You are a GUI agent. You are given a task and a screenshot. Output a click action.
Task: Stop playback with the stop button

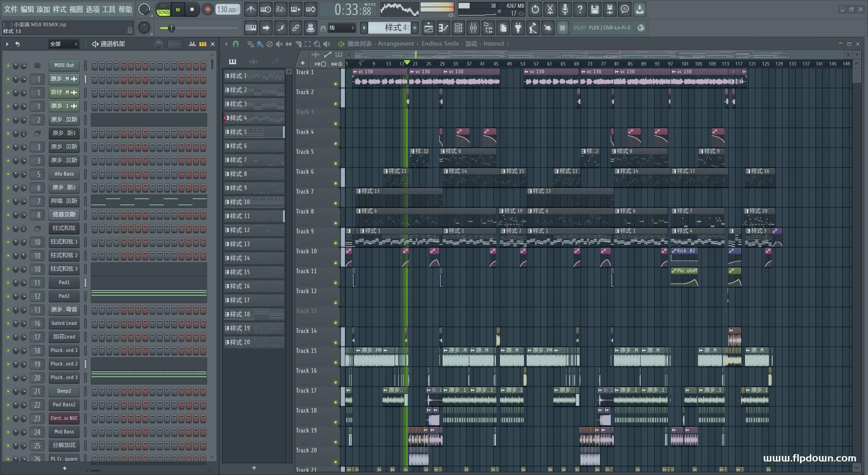(192, 9)
